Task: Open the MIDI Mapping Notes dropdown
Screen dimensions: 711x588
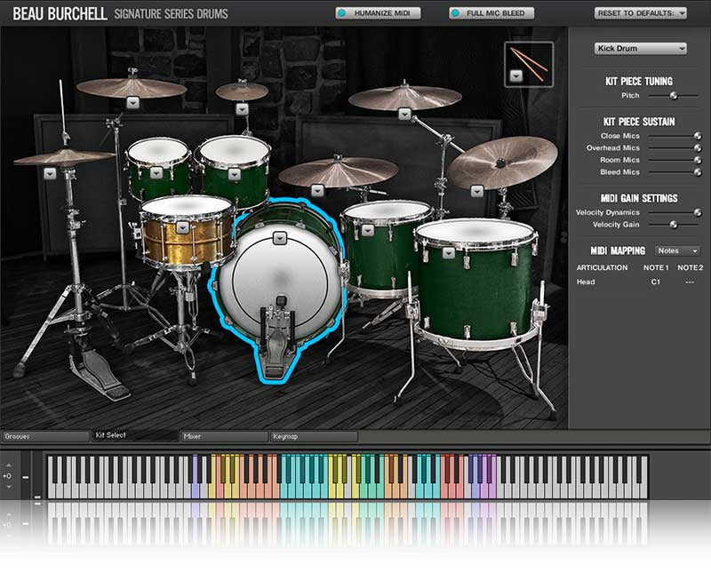Action: coord(677,250)
